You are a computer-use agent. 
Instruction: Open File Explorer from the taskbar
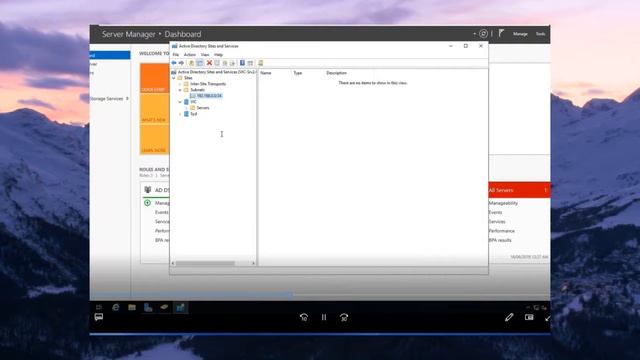pos(132,307)
